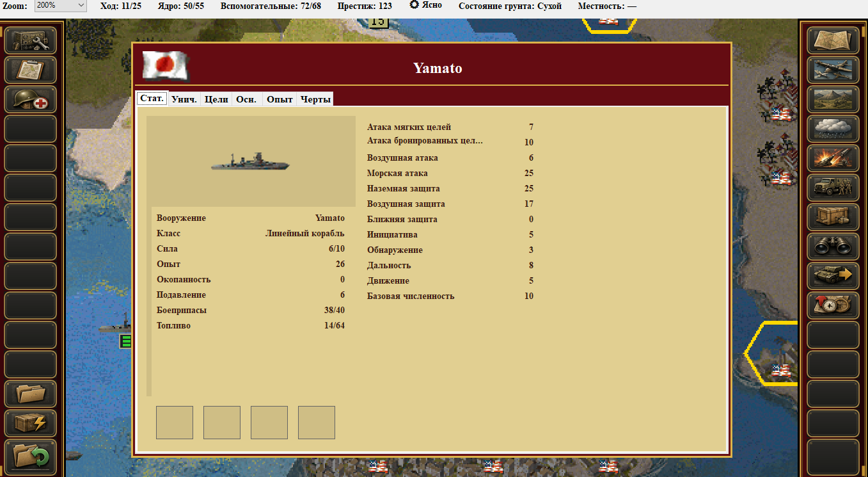The height and width of the screenshot is (477, 868).
Task: Open the clipboard map briefing button
Action: click(x=31, y=70)
